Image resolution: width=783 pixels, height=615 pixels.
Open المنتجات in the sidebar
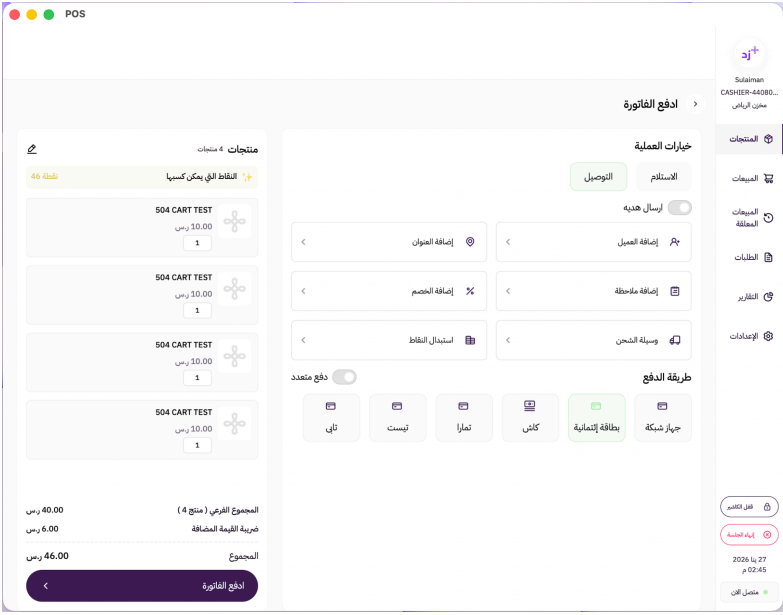(749, 139)
